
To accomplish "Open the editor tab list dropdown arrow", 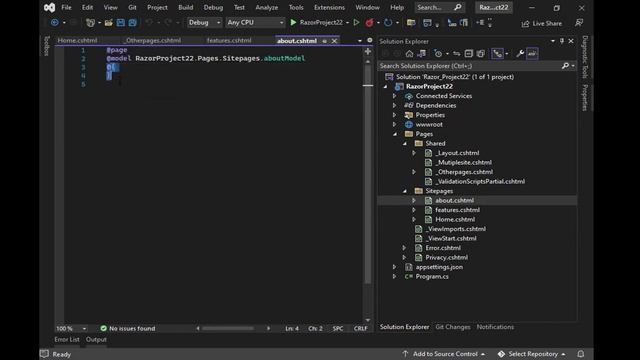I will pyautogui.click(x=360, y=40).
